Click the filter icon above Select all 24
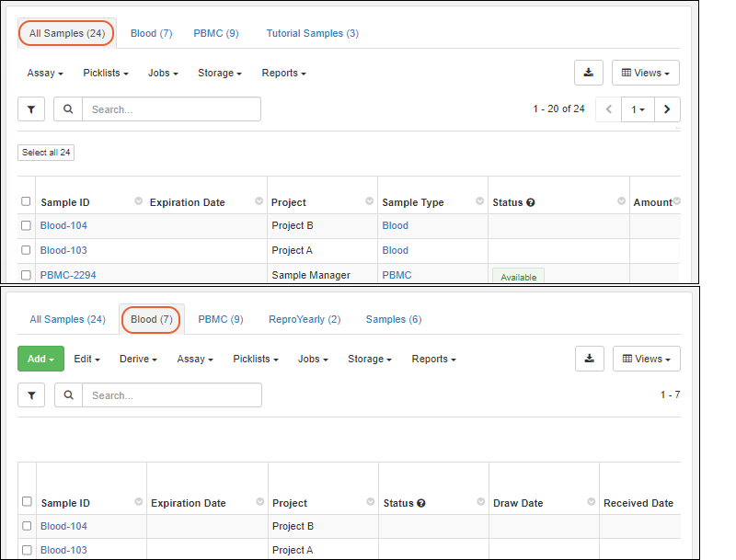Image resolution: width=736 pixels, height=560 pixels. (31, 109)
